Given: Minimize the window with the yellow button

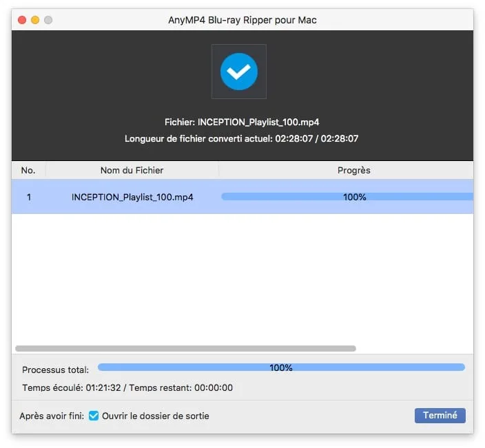Looking at the screenshot, I should point(35,20).
